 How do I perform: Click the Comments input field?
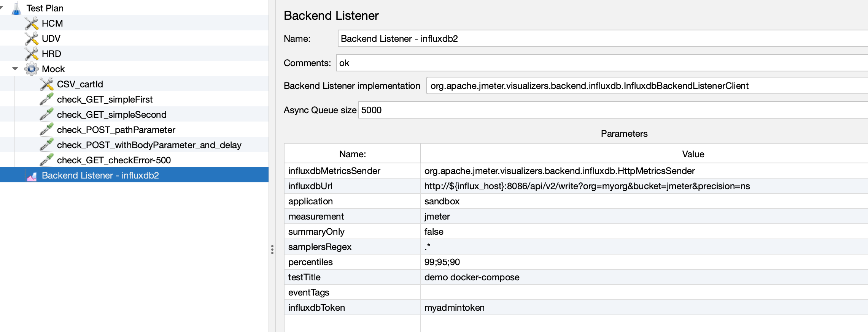tap(602, 63)
